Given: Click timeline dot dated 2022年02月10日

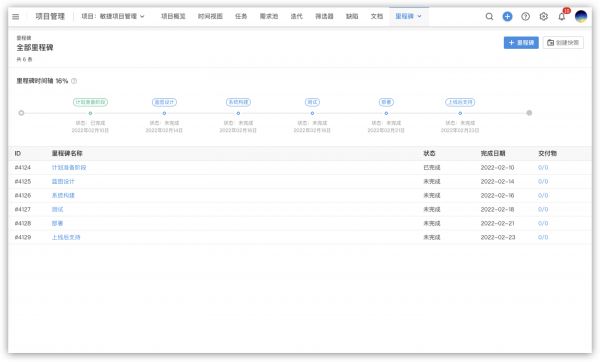Looking at the screenshot, I should coord(90,113).
